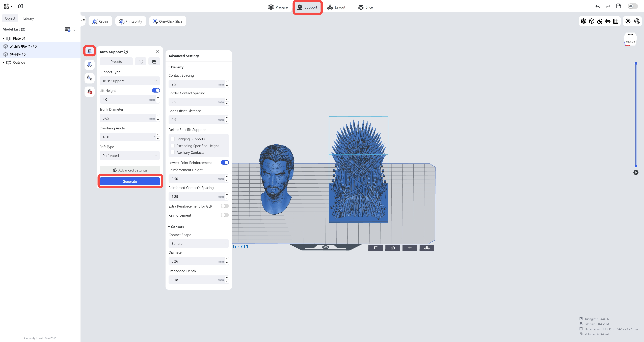Play the layer preview animation
644x342 pixels.
[x=636, y=172]
